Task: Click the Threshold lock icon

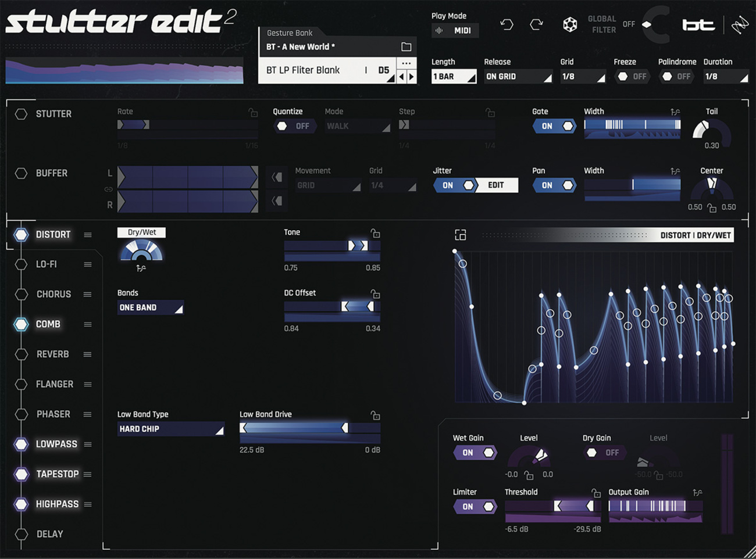Action: [x=596, y=493]
